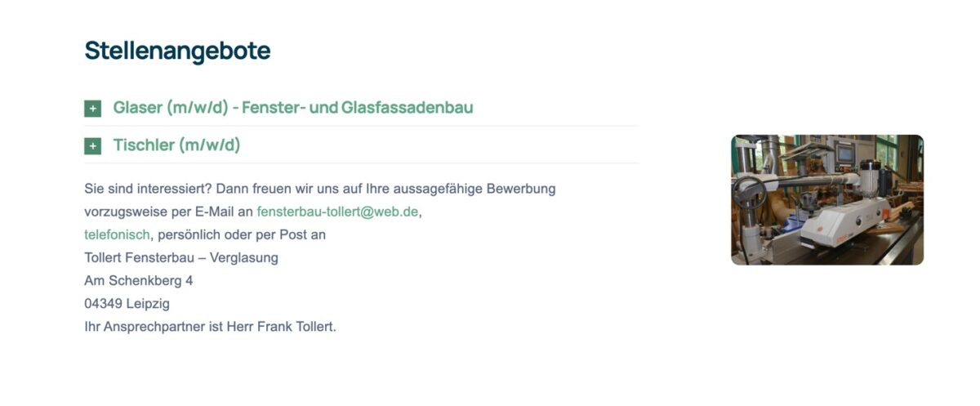Click the 'Sie sind interessiert?' sentence

coord(320,189)
